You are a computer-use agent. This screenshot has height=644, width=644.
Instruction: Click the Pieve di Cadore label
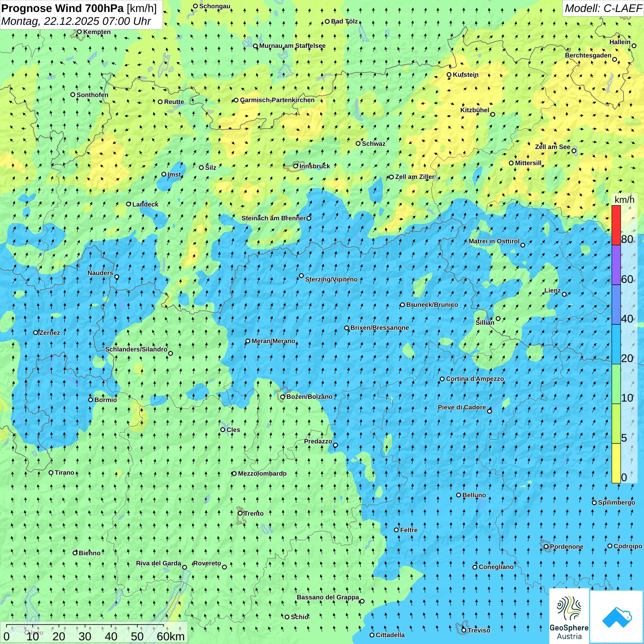tap(462, 407)
